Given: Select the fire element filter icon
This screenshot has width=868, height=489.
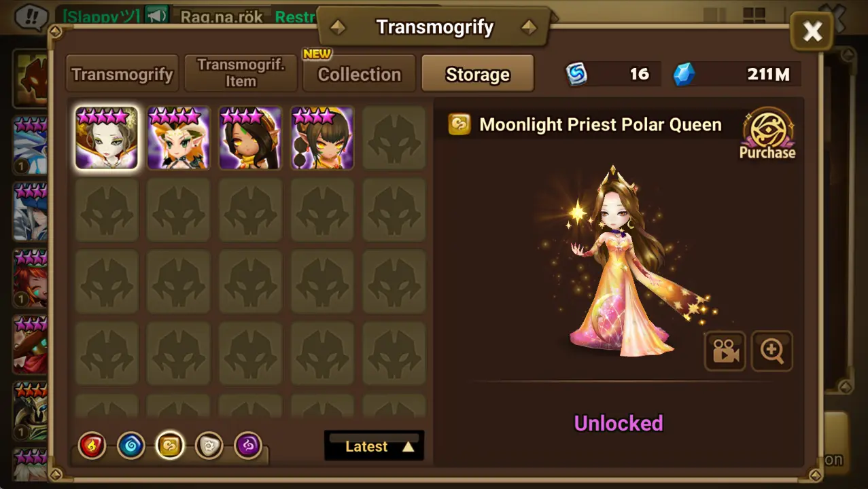Looking at the screenshot, I should [x=92, y=446].
